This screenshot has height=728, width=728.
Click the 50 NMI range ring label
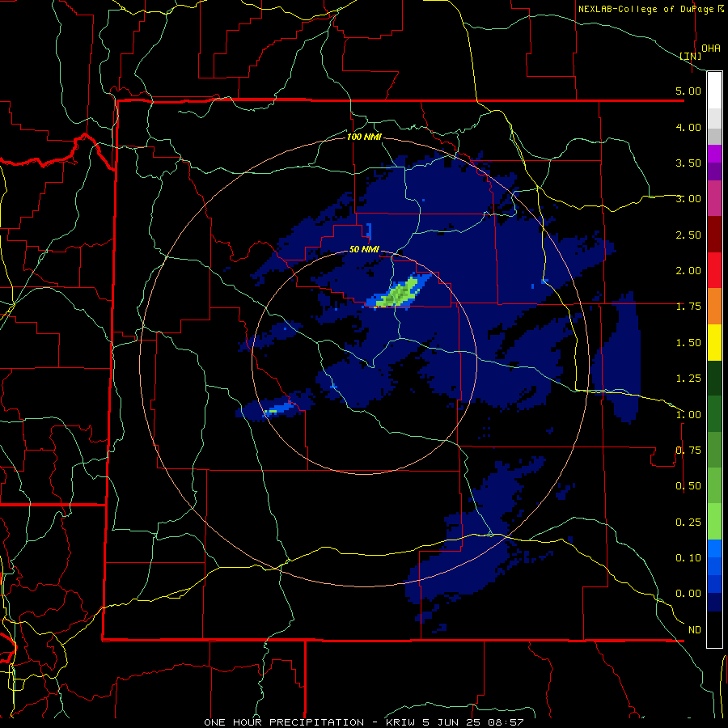pos(365,249)
